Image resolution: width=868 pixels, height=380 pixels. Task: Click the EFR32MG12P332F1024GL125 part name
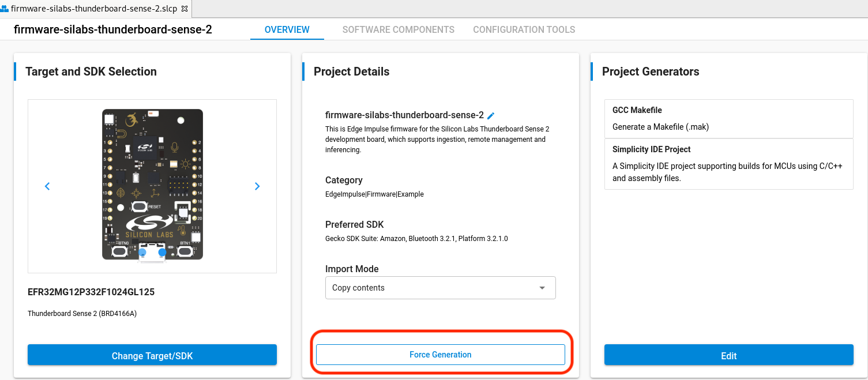coord(91,292)
